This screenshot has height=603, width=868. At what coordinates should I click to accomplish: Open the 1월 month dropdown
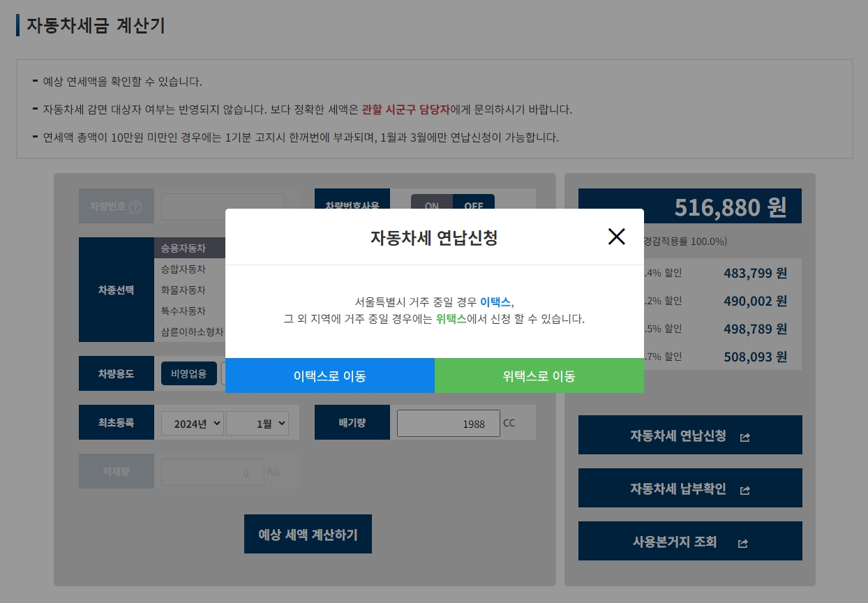(257, 423)
